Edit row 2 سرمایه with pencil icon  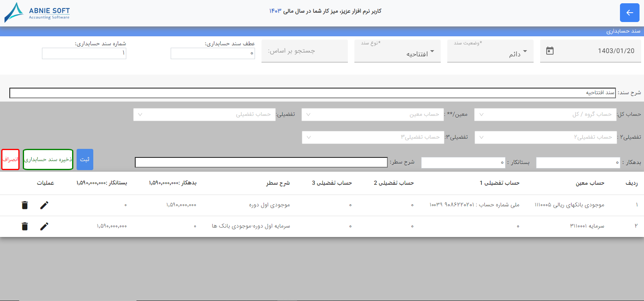tap(44, 226)
